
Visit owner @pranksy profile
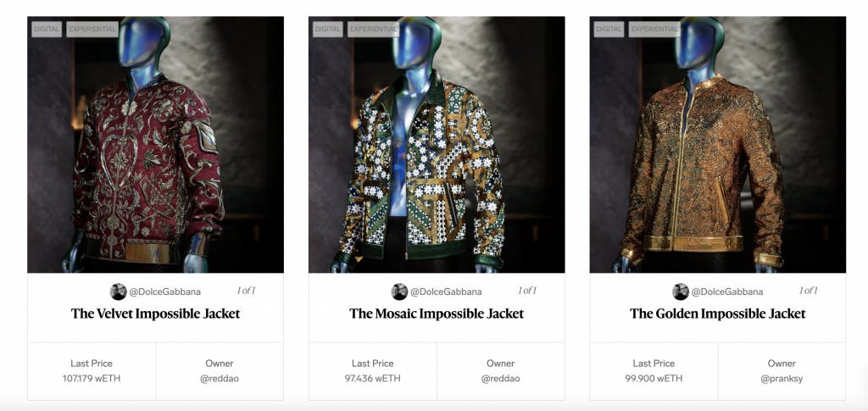coord(782,379)
